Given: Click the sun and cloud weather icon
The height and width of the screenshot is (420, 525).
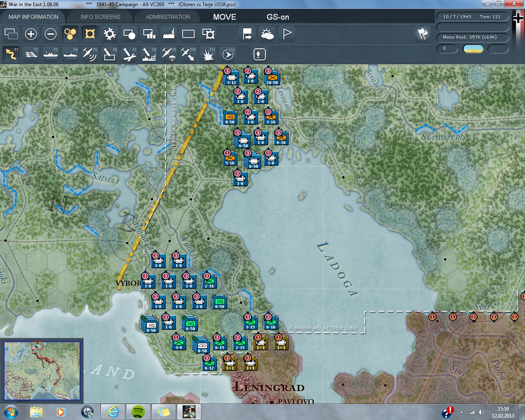Looking at the screenshot, I should click(267, 34).
